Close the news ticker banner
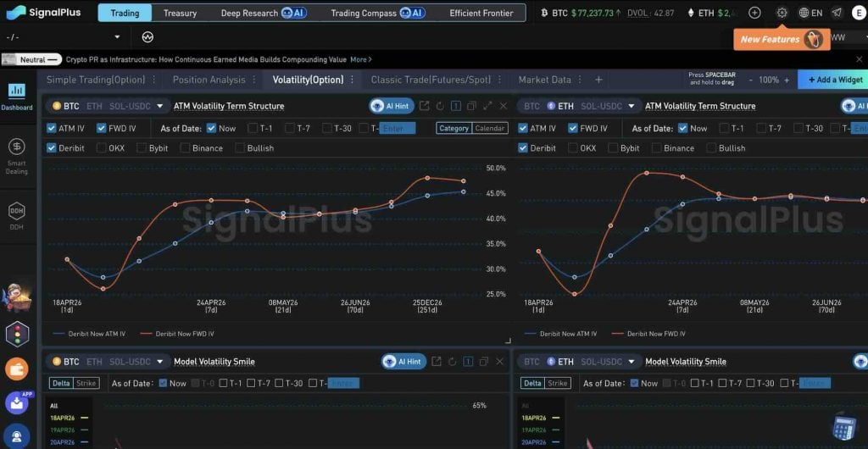This screenshot has height=449, width=868. click(x=860, y=59)
